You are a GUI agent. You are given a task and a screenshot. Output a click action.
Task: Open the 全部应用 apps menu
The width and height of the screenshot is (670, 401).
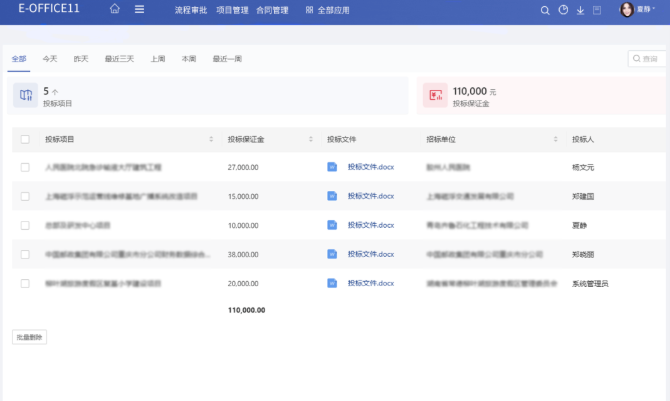329,9
